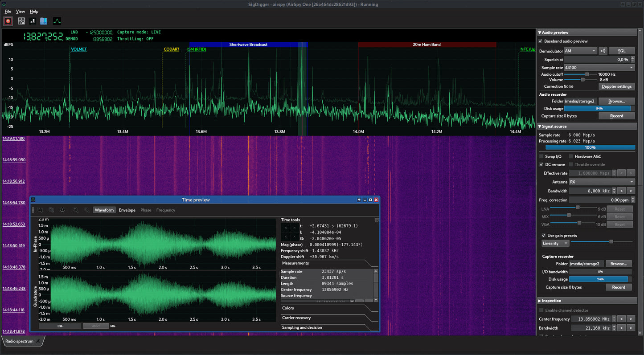Uncheck the DC remove option
The height and width of the screenshot is (355, 644).
point(541,165)
